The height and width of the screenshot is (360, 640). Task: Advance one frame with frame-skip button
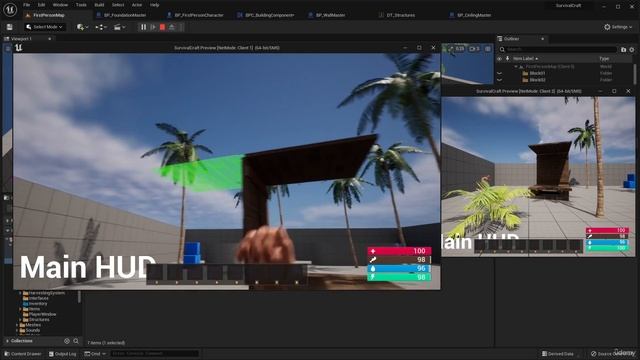pyautogui.click(x=153, y=27)
